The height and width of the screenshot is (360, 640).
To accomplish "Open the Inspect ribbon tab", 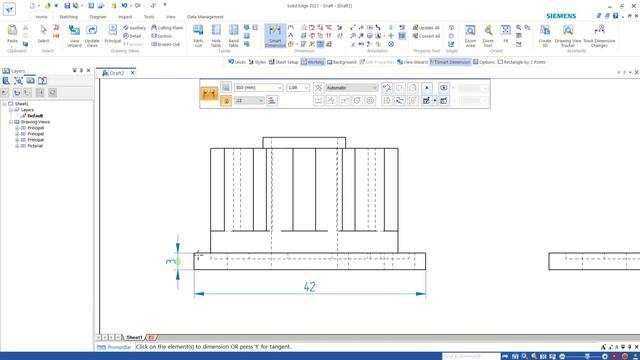I will point(125,17).
